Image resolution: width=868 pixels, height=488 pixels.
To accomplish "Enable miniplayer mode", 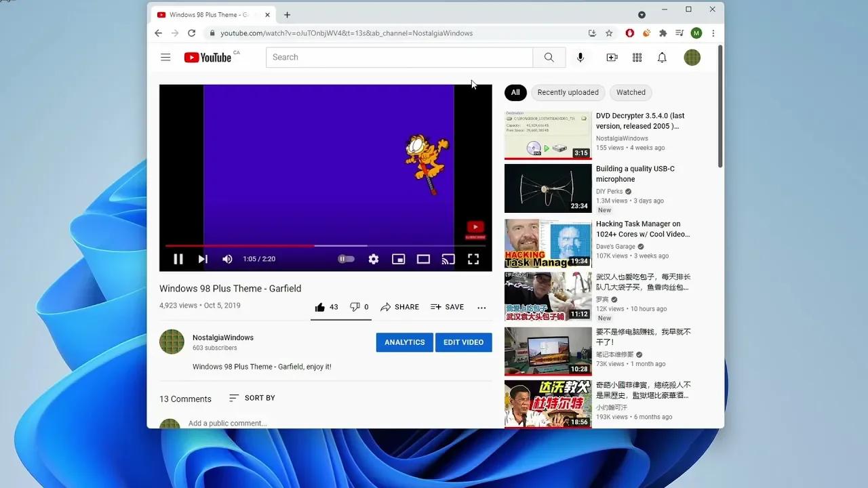I will (398, 259).
